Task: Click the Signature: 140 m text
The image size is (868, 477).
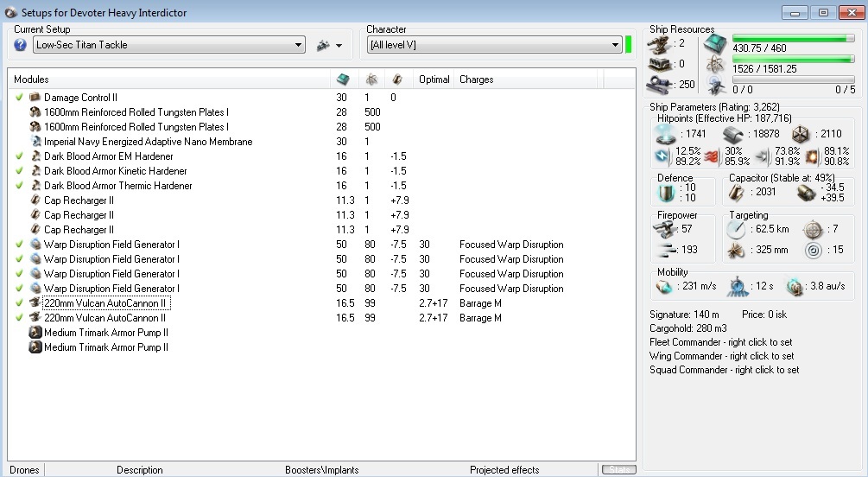Action: 684,315
